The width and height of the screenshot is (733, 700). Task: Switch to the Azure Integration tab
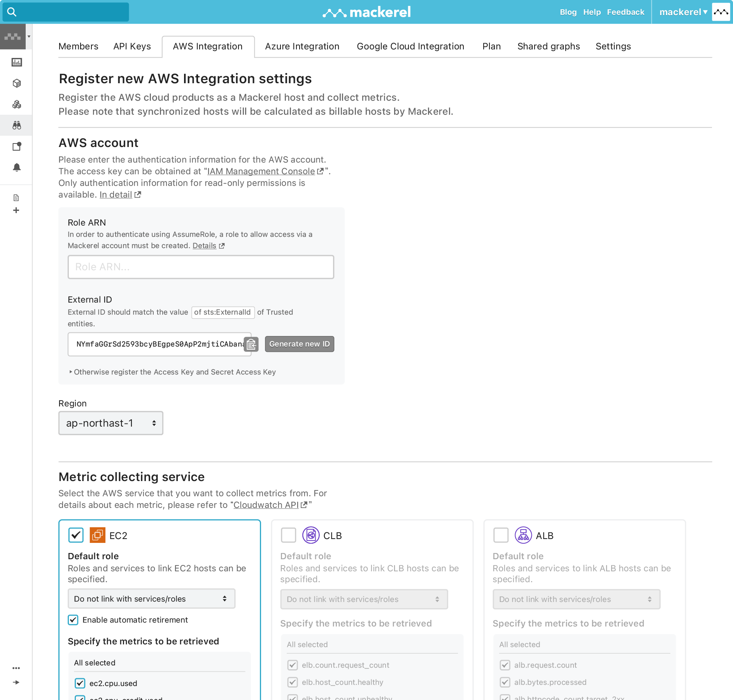click(x=302, y=46)
